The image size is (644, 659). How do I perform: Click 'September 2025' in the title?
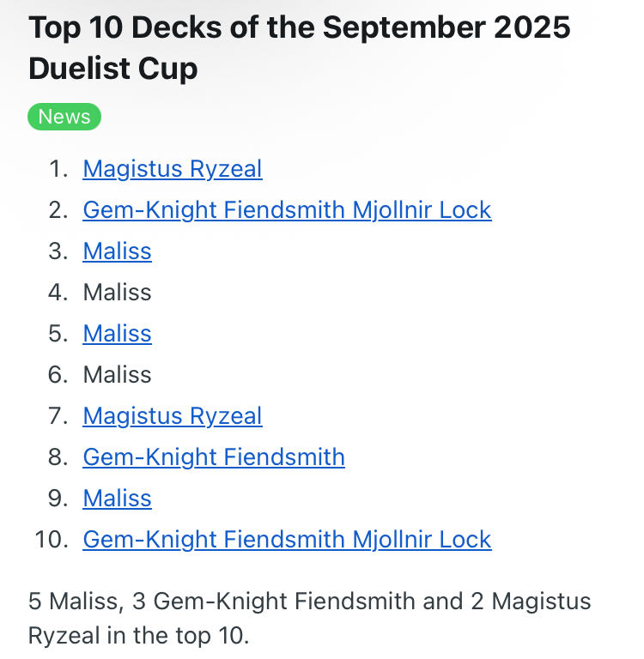[x=447, y=27]
